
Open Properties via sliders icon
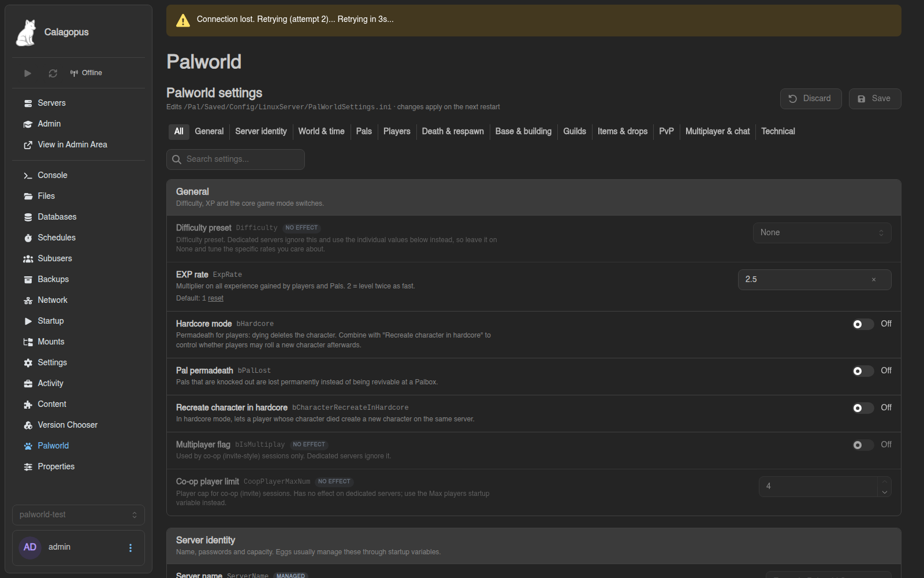tap(28, 466)
